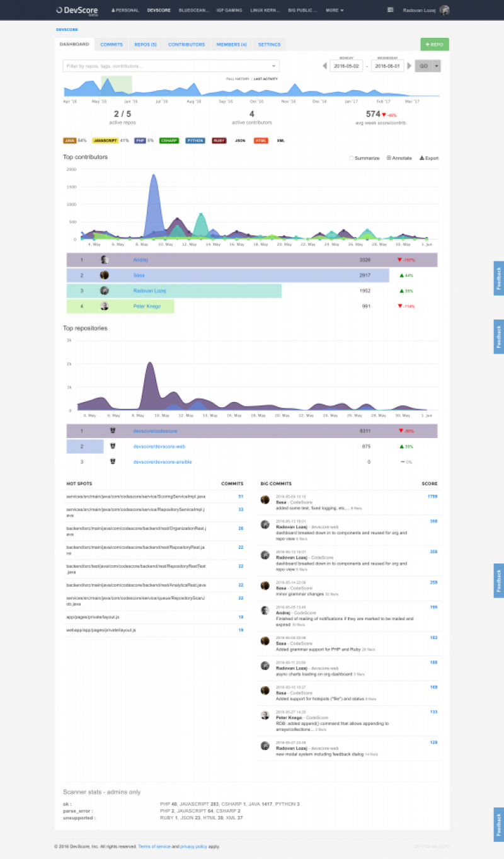Switch to the Commits tab
Viewport: 504px width, 859px height.
point(112,45)
